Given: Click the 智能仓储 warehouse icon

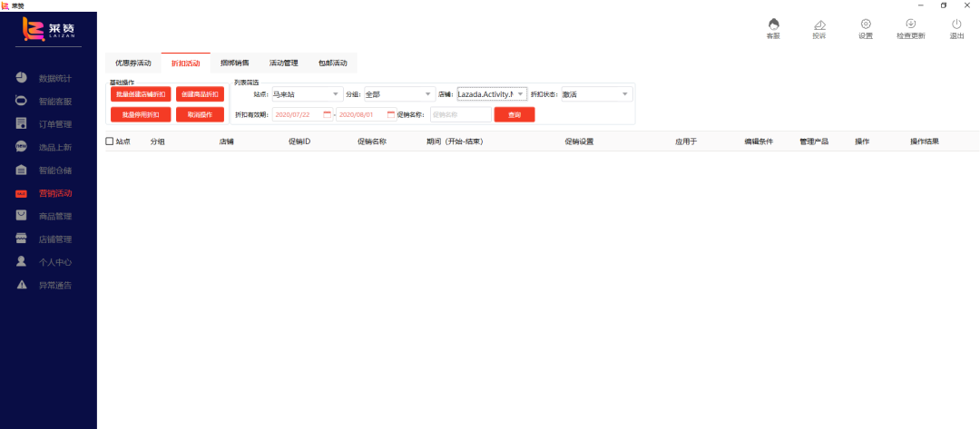Looking at the screenshot, I should (21, 170).
